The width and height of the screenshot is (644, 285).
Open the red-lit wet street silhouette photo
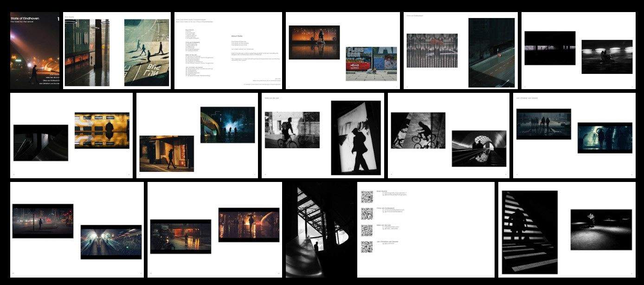coord(249,225)
